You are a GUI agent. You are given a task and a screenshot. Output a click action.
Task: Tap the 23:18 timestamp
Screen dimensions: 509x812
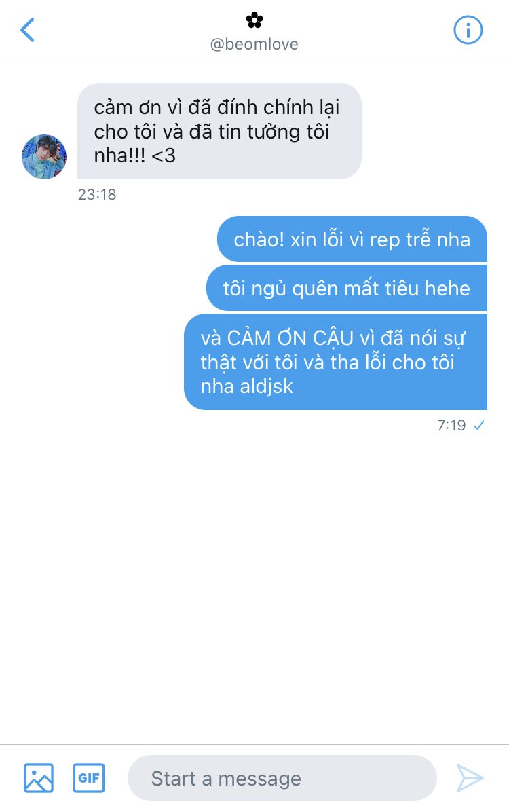click(97, 195)
